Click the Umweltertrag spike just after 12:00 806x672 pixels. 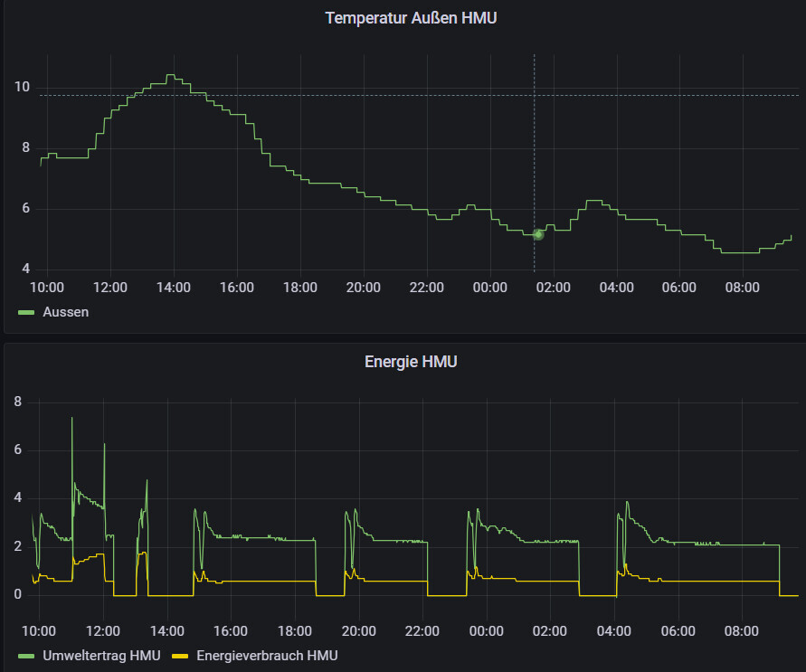105,445
